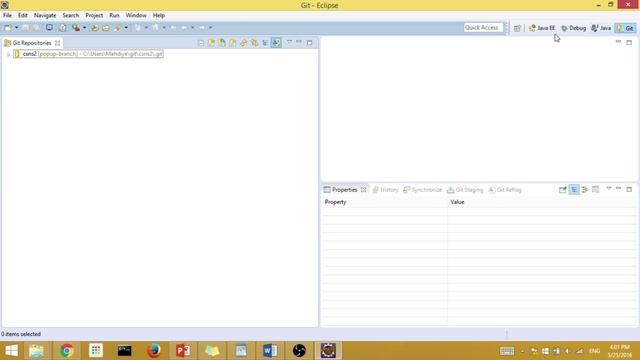Click the toolbar icon right of the blue square
640x360 pixels.
point(62,28)
